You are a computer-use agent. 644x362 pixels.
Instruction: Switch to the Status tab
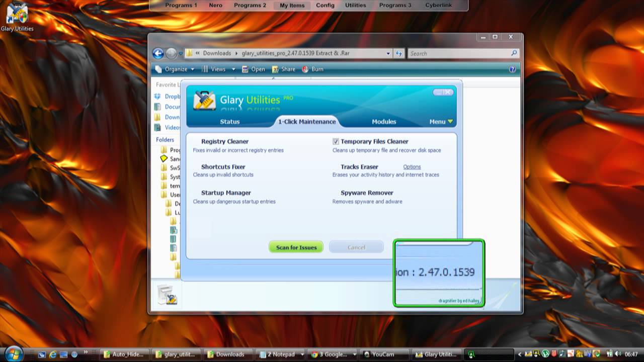[230, 122]
